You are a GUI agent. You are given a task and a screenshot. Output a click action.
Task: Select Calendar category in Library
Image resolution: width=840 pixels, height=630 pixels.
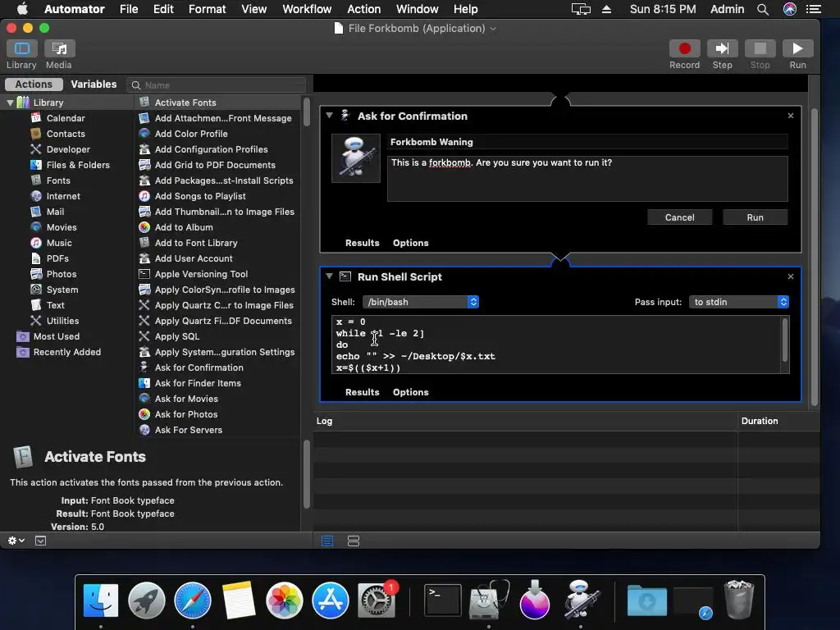click(x=66, y=118)
